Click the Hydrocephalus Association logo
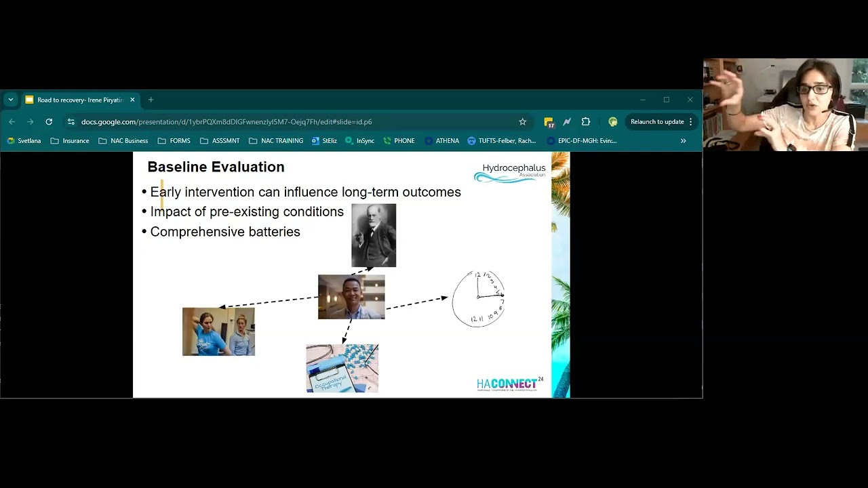The height and width of the screenshot is (488, 868). (x=510, y=173)
